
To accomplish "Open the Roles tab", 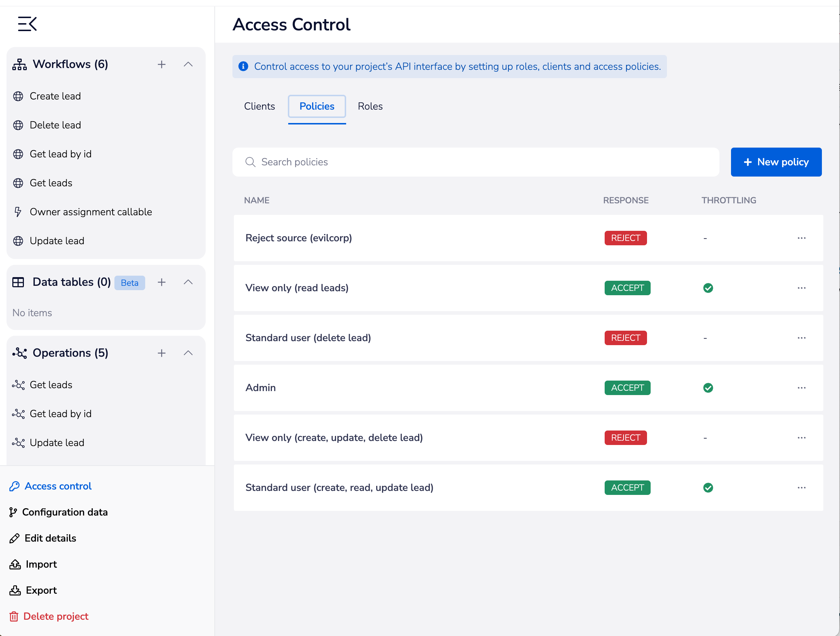I will click(370, 106).
